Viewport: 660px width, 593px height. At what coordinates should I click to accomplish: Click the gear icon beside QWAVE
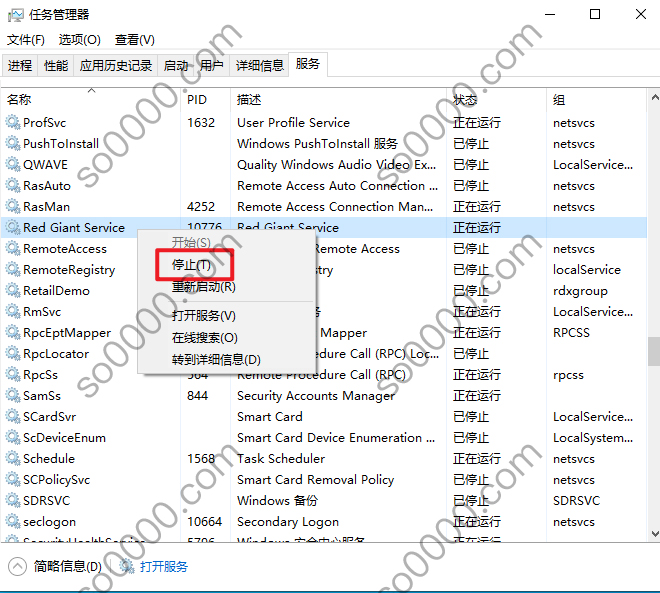[x=13, y=165]
